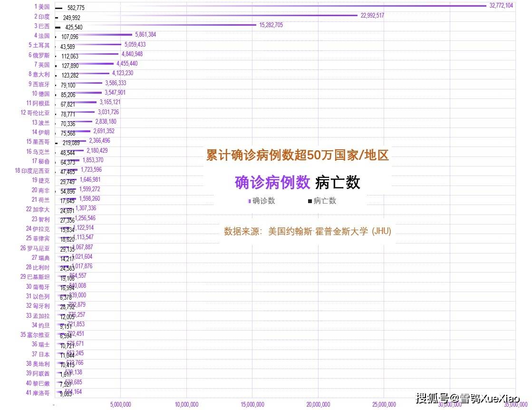The image size is (532, 410).
Task: Click the confirmed cases value 1,646,981
Action: pyautogui.click(x=90, y=179)
